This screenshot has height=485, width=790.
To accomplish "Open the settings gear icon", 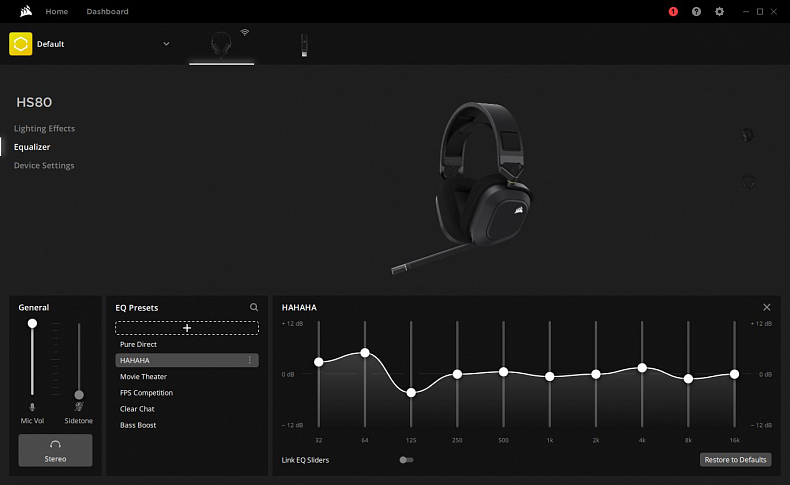I will coord(719,12).
